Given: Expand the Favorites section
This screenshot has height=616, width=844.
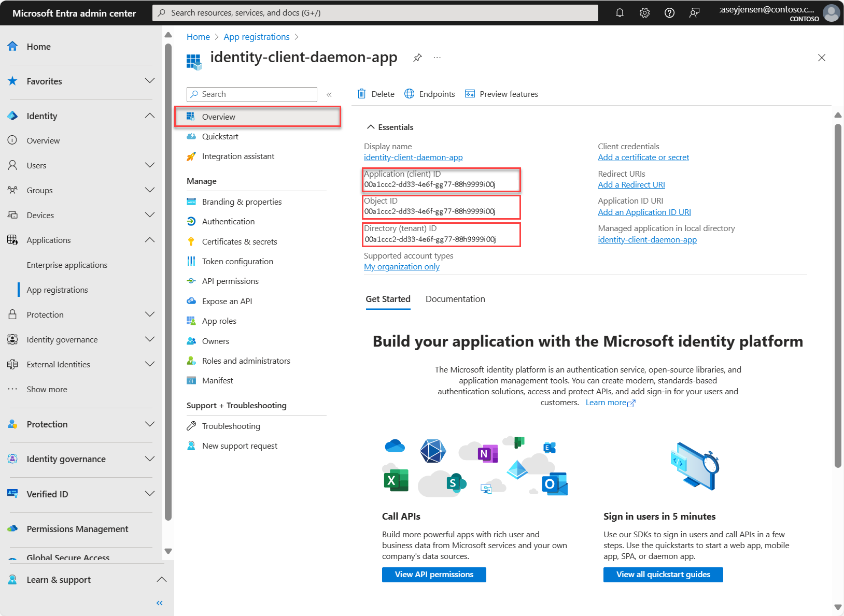Looking at the screenshot, I should 150,81.
